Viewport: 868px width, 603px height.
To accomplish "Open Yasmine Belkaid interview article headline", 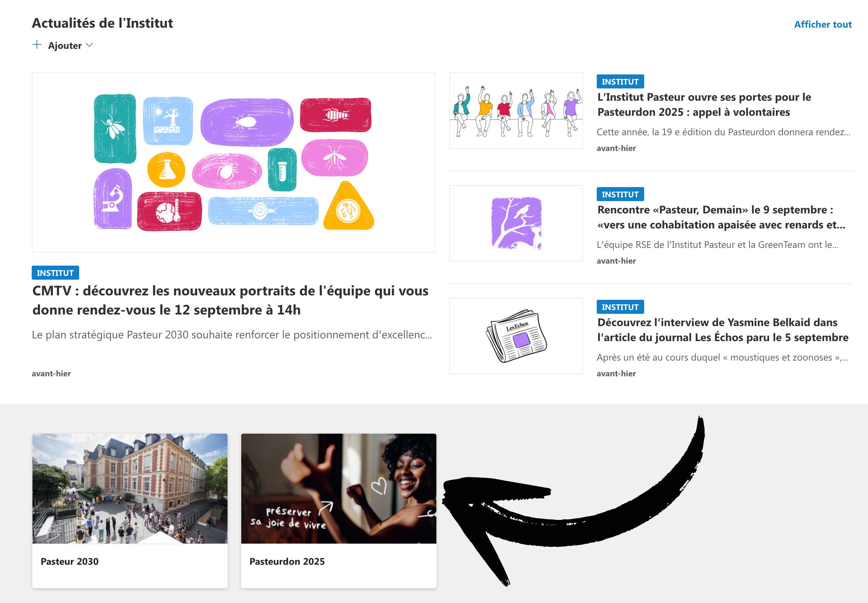I will click(723, 330).
